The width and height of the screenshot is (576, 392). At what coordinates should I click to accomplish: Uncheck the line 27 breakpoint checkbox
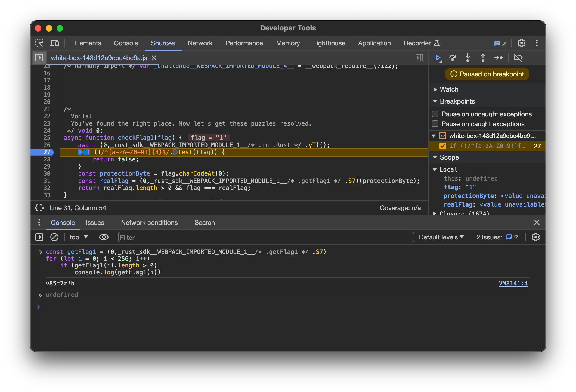(443, 146)
